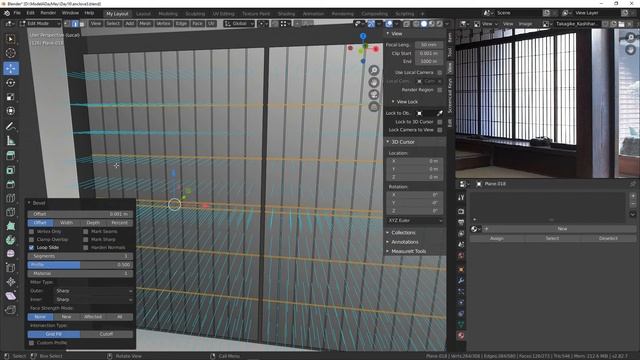
Task: Open the Render menu
Action: click(x=48, y=13)
